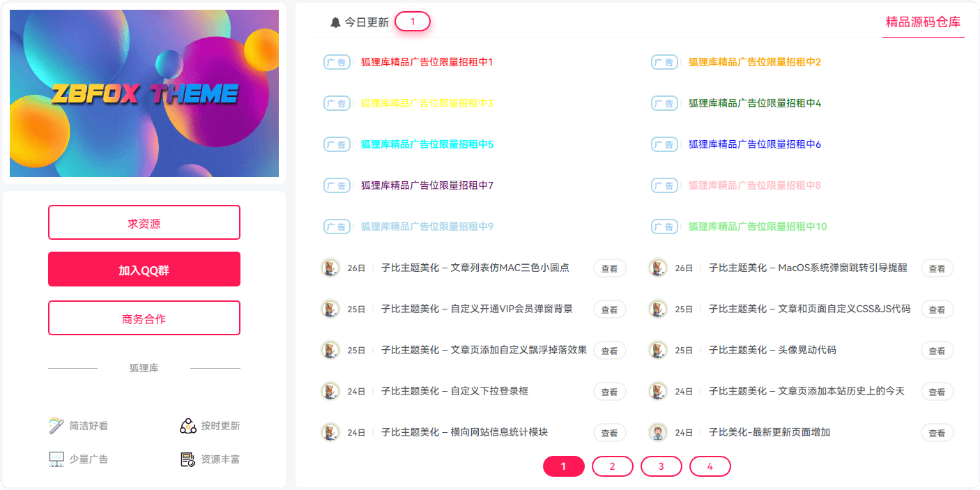Switch to the 精品源码仓库 tab
Image resolution: width=980 pixels, height=490 pixels.
[x=923, y=22]
